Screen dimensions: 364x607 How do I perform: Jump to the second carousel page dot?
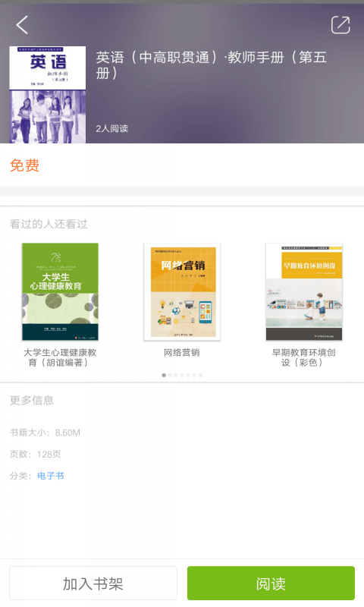pyautogui.click(x=170, y=375)
